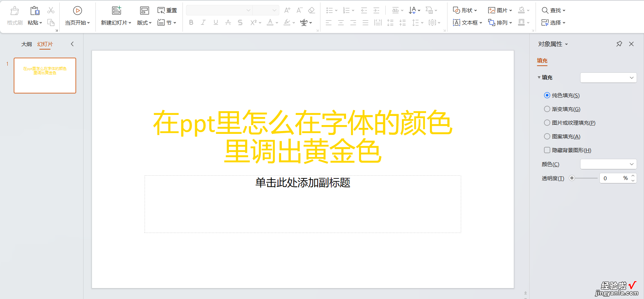Click the text highlight color icon
Viewport: 644px width, 299px height.
pos(287,22)
